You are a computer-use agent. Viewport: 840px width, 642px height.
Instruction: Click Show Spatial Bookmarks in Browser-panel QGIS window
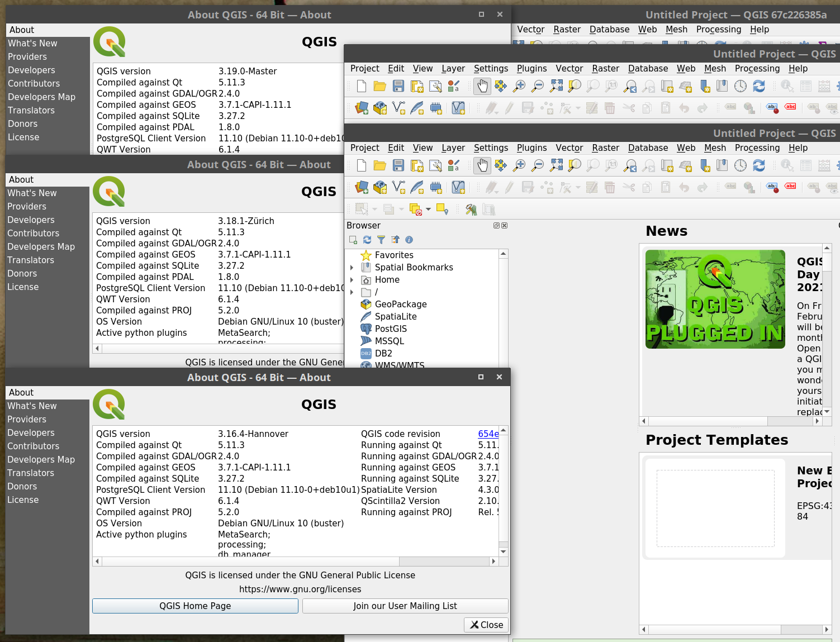click(x=722, y=165)
